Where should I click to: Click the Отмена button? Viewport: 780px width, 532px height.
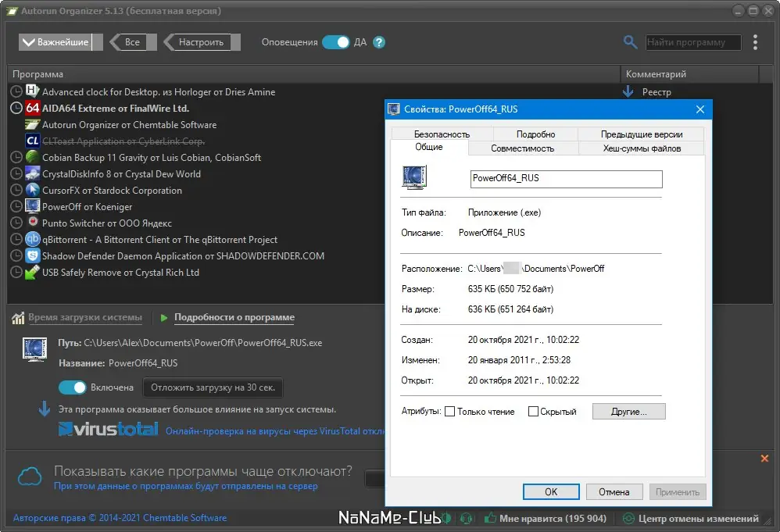point(614,491)
